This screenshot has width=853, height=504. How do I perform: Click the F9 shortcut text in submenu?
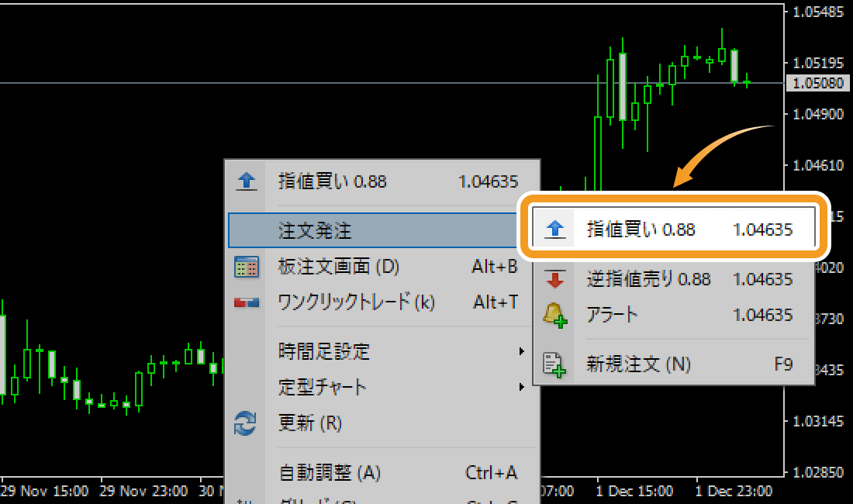click(783, 364)
